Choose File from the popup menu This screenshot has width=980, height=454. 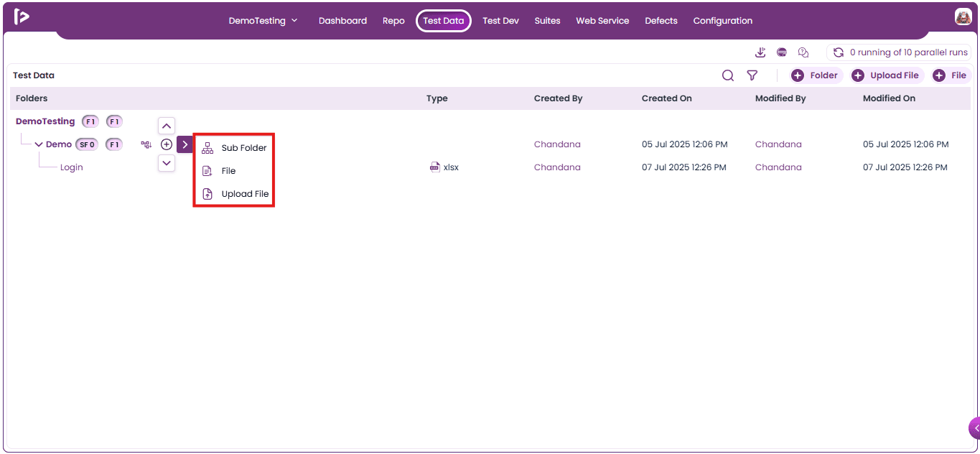pyautogui.click(x=234, y=171)
